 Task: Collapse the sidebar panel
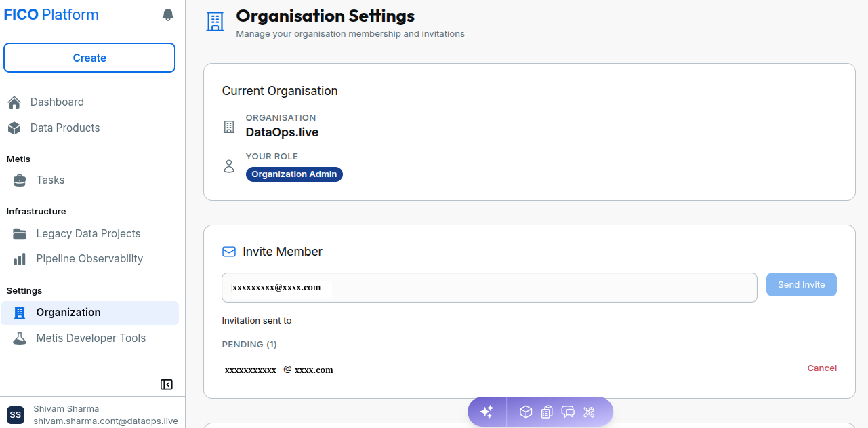(167, 385)
